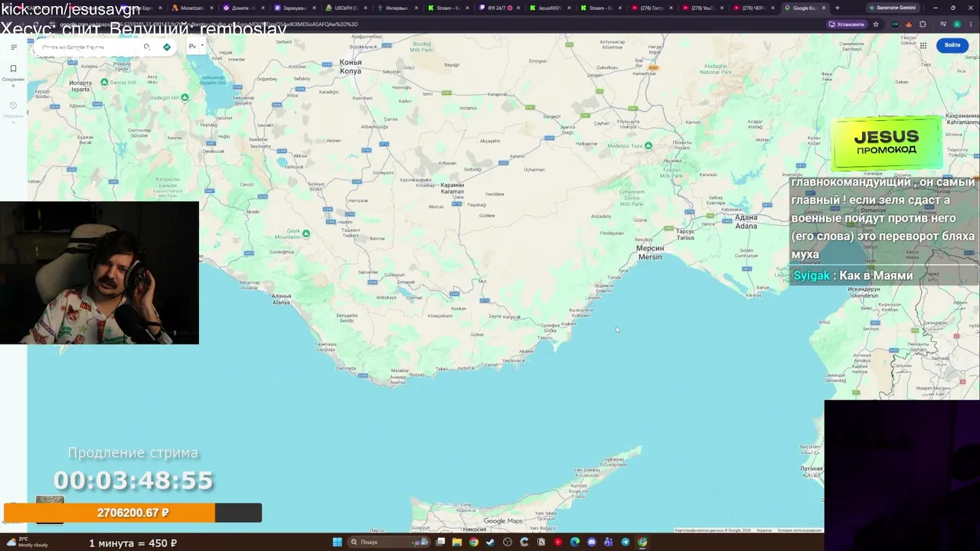Click the Davraz Hill green marker
Image resolution: width=980 pixels, height=551 pixels.
point(105,82)
